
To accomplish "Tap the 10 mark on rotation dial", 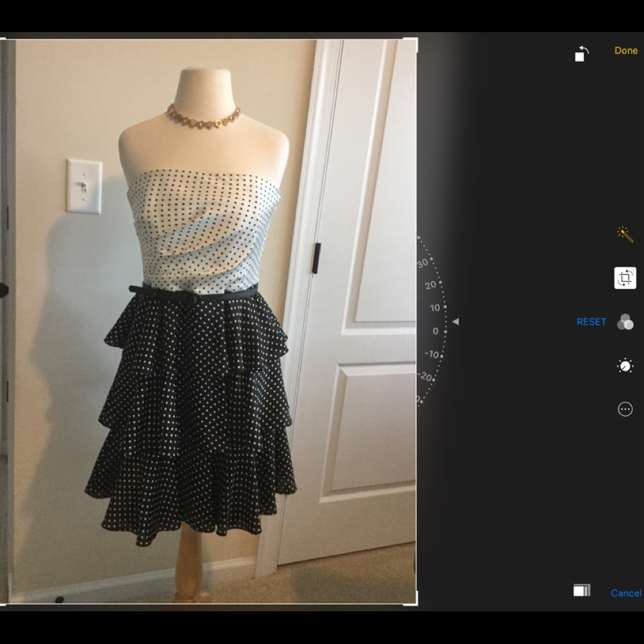I will pos(435,308).
